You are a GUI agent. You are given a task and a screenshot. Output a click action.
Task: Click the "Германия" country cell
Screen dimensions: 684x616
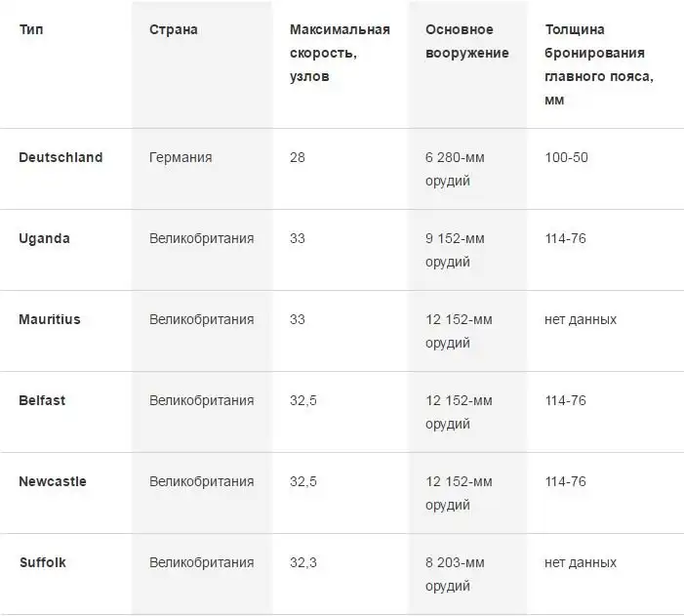181,157
